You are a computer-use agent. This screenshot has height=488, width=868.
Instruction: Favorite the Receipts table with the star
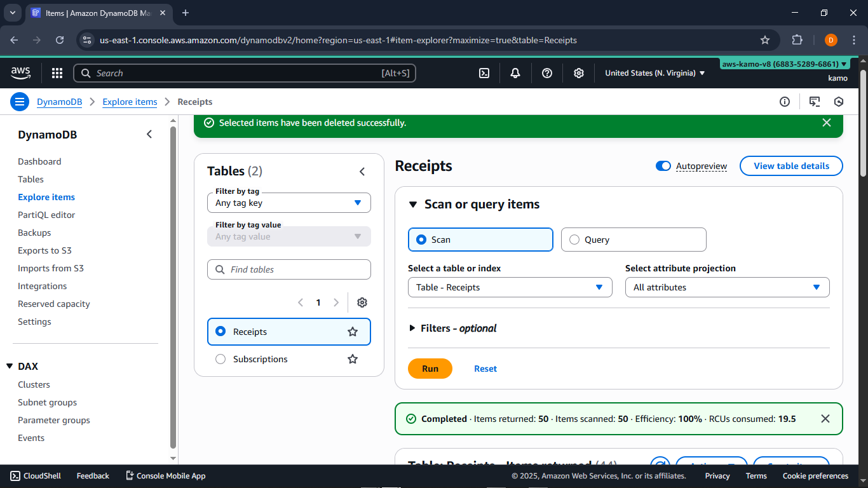click(x=352, y=331)
